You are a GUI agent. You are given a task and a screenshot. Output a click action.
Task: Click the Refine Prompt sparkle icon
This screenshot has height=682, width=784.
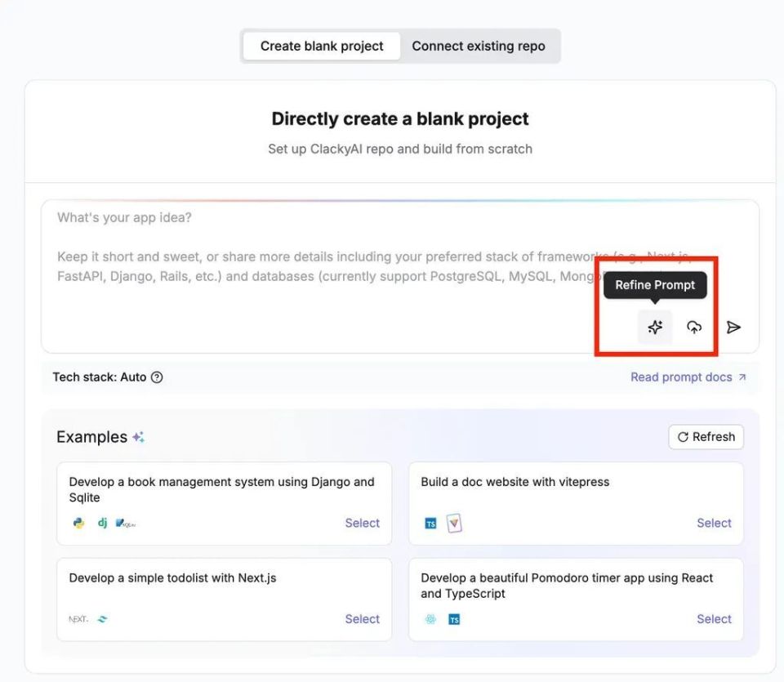(x=655, y=327)
